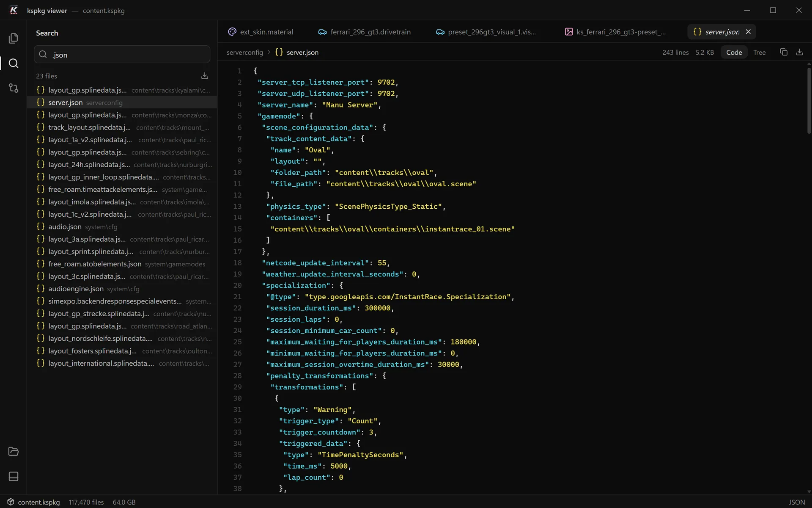
Task: Focus the .json search input field
Action: [x=122, y=55]
